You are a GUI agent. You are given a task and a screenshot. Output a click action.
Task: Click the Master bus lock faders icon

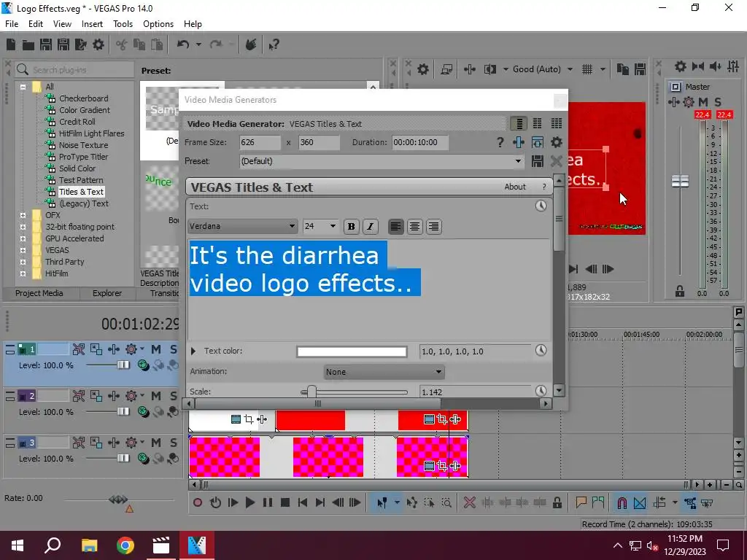680,292
